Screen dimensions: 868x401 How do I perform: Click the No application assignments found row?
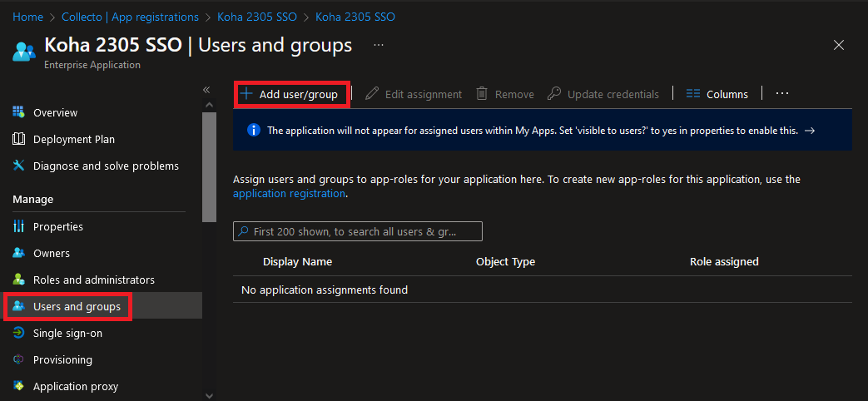coord(543,290)
